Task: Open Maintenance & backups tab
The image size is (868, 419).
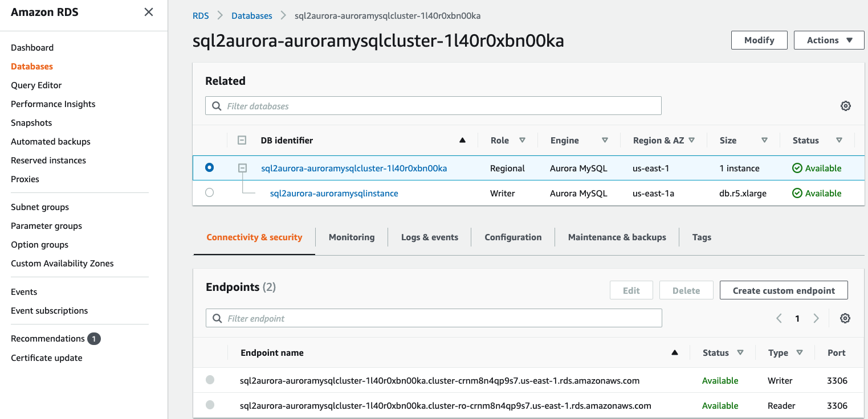Action: click(x=617, y=237)
